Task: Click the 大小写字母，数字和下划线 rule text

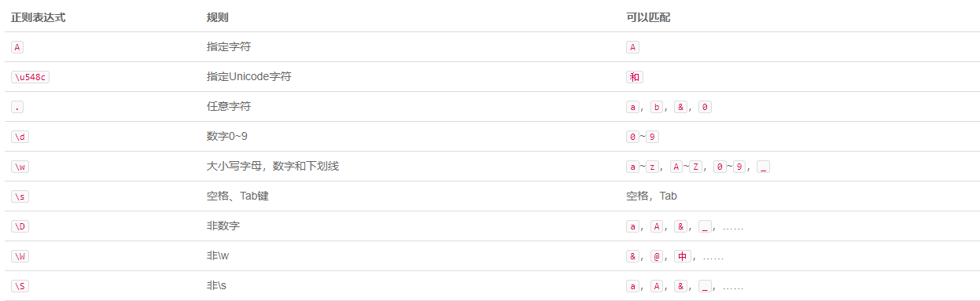Action: (x=273, y=167)
